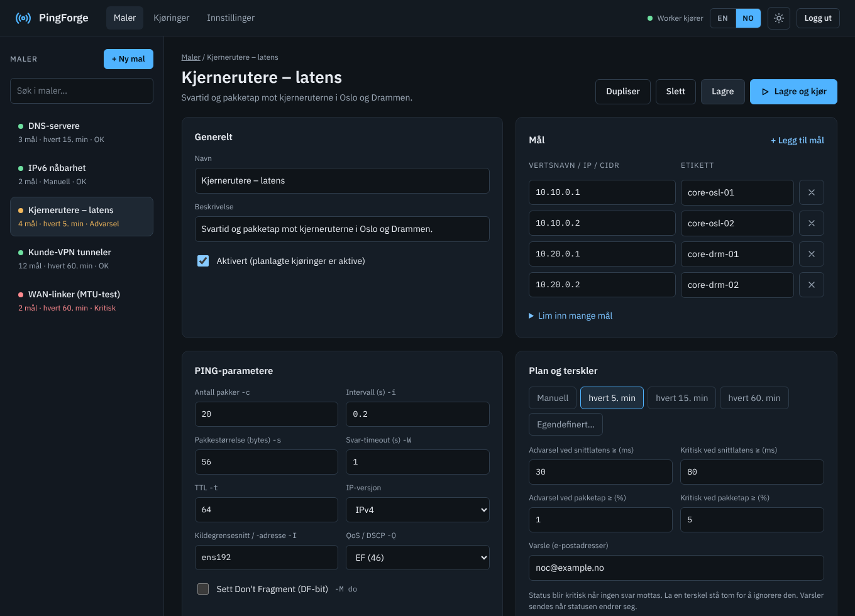Remove target core-osl-02 with its X
This screenshot has height=616, width=855.
pyautogui.click(x=812, y=223)
